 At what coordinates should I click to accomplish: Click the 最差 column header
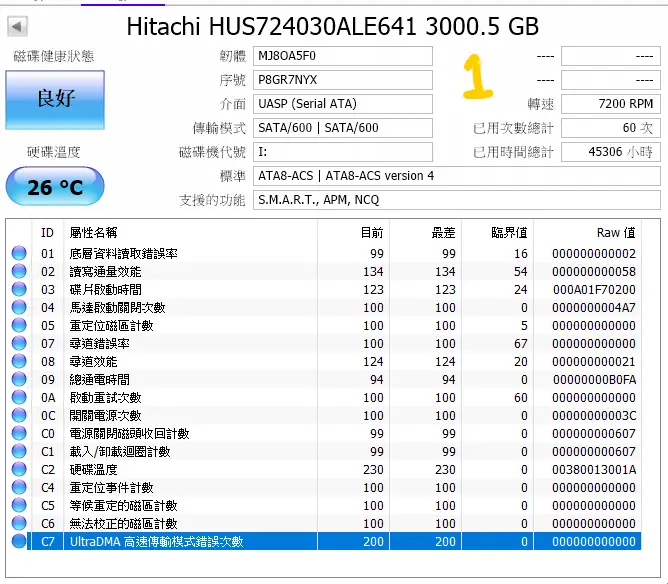coord(425,233)
